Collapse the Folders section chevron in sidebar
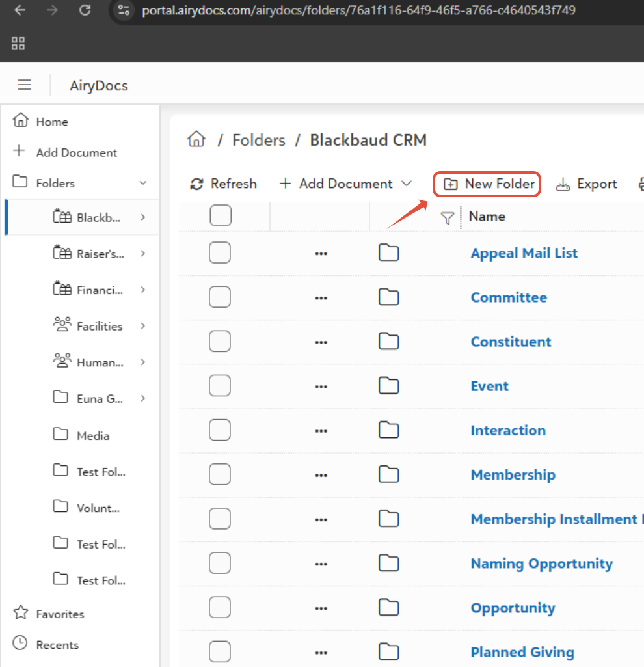Image resolution: width=644 pixels, height=667 pixels. tap(143, 183)
